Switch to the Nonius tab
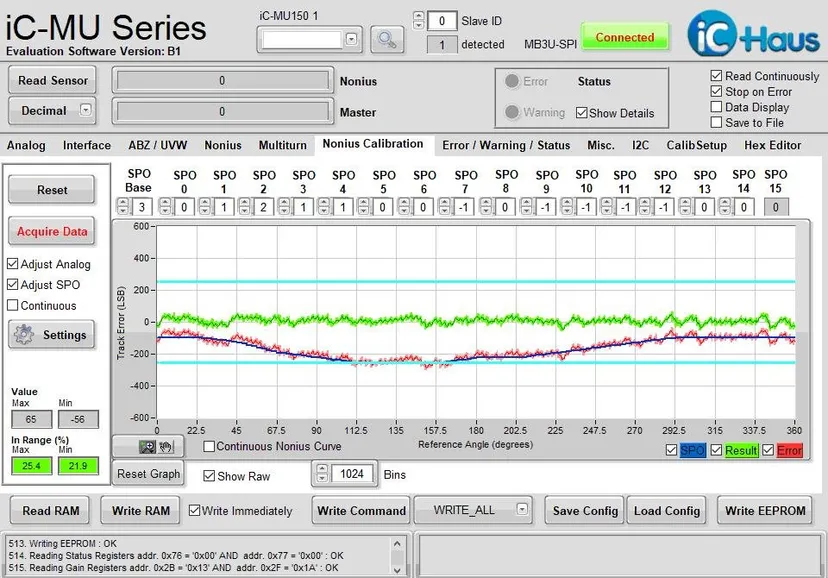This screenshot has width=828, height=578. 223,145
